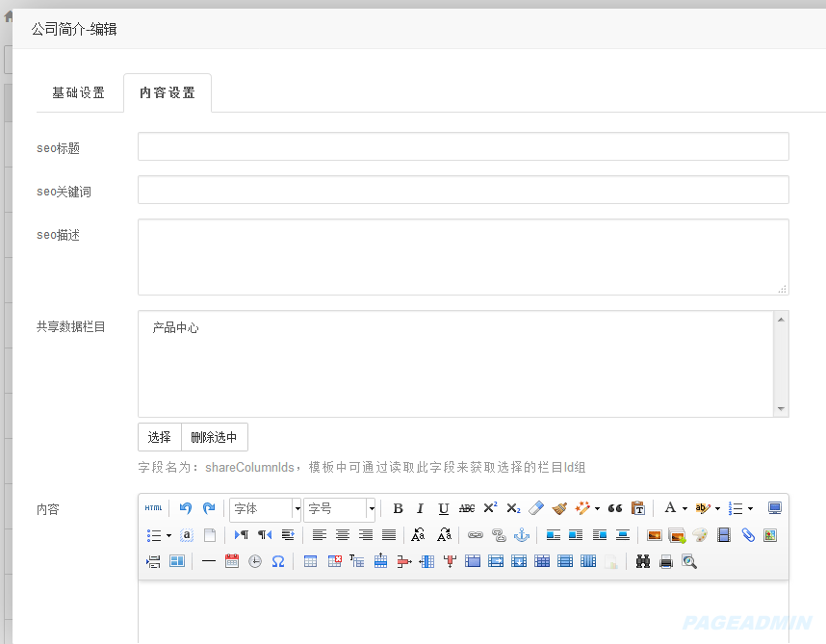The image size is (826, 644).
Task: Open the 字体 font dropdown
Action: [265, 508]
